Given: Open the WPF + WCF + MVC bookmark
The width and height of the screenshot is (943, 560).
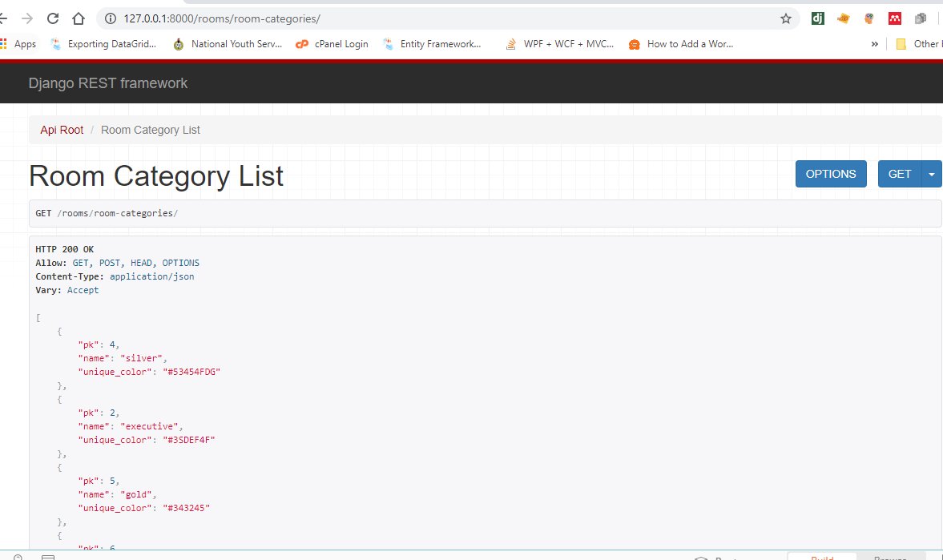Looking at the screenshot, I should (560, 44).
